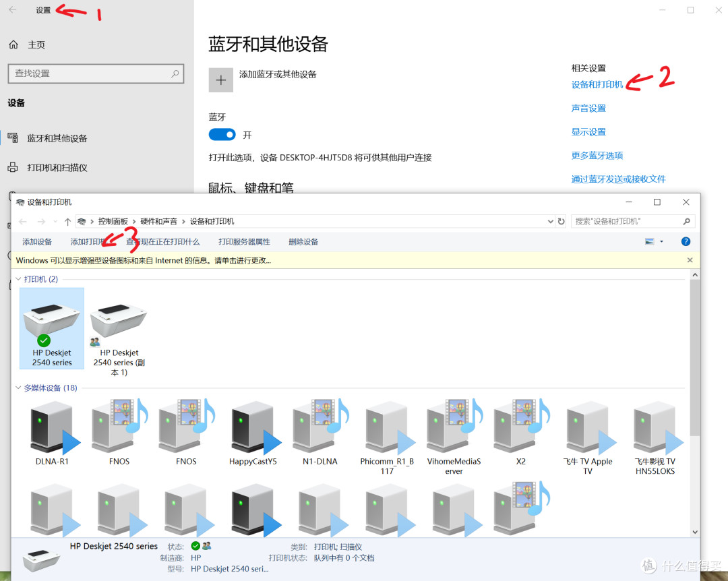Click the 搜索"设备和打印机" search box
The image size is (728, 581).
click(x=633, y=222)
